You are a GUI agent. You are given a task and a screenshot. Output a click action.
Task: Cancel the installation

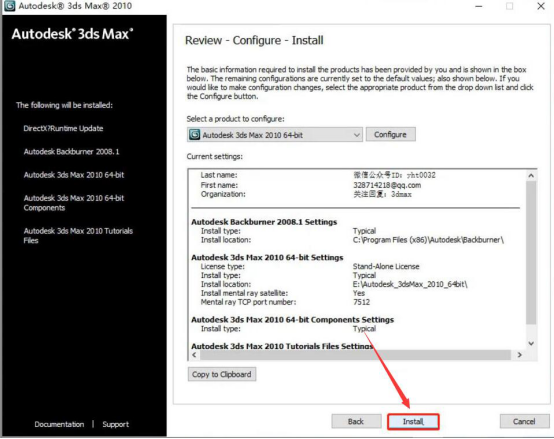[x=524, y=422]
